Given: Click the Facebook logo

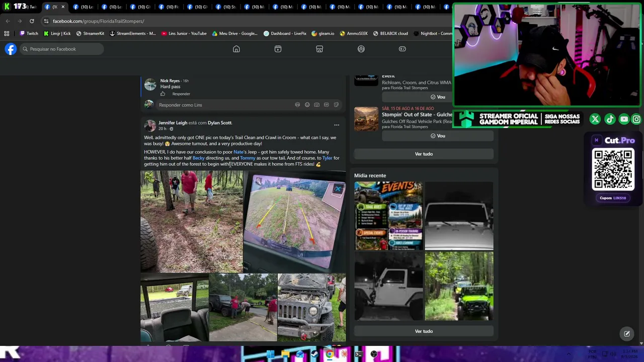Looking at the screenshot, I should pyautogui.click(x=11, y=49).
